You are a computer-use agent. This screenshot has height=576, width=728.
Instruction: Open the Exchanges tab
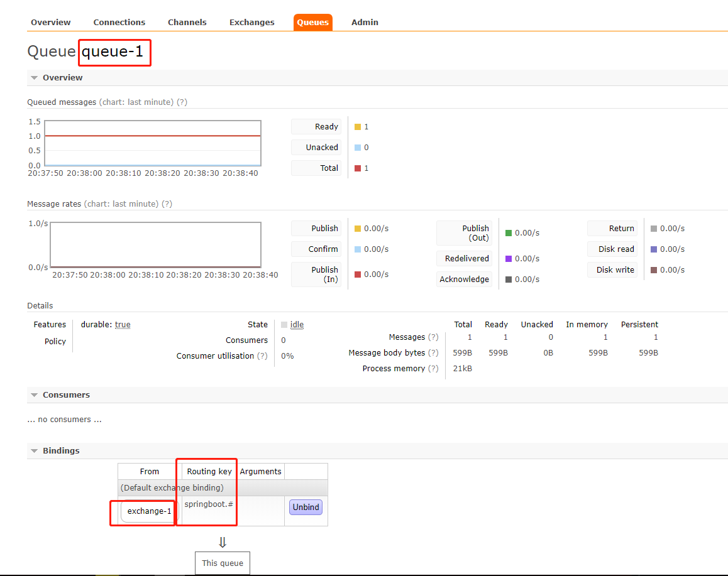pos(251,22)
